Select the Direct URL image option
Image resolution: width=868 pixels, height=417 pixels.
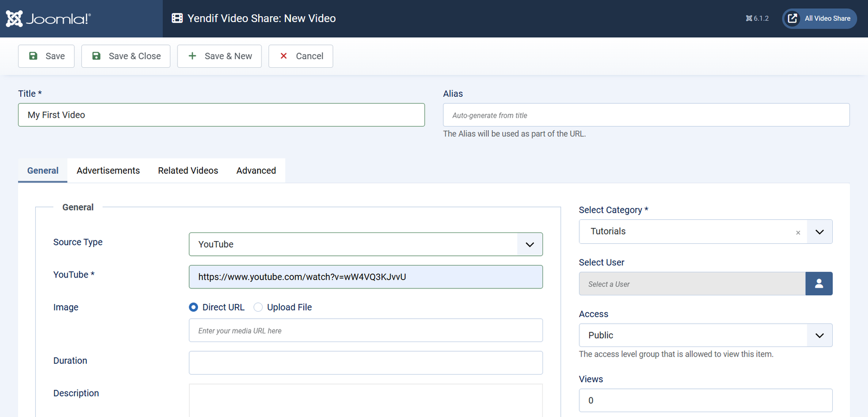coord(194,307)
